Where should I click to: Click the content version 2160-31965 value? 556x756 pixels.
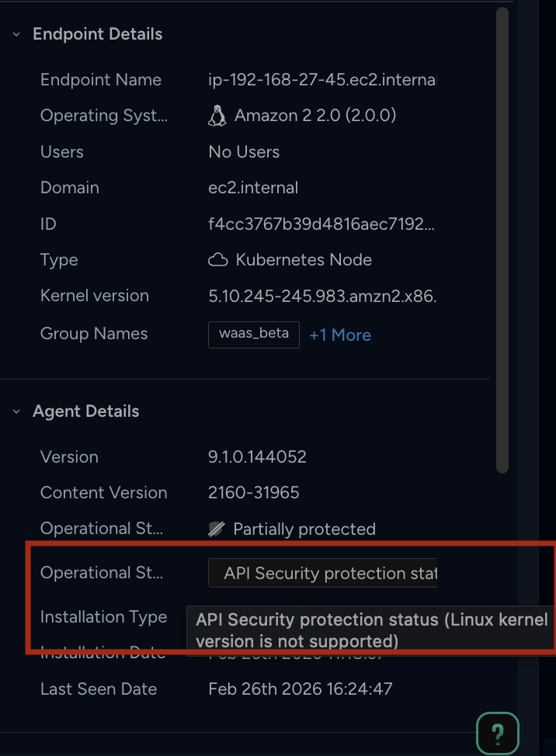pyautogui.click(x=254, y=492)
